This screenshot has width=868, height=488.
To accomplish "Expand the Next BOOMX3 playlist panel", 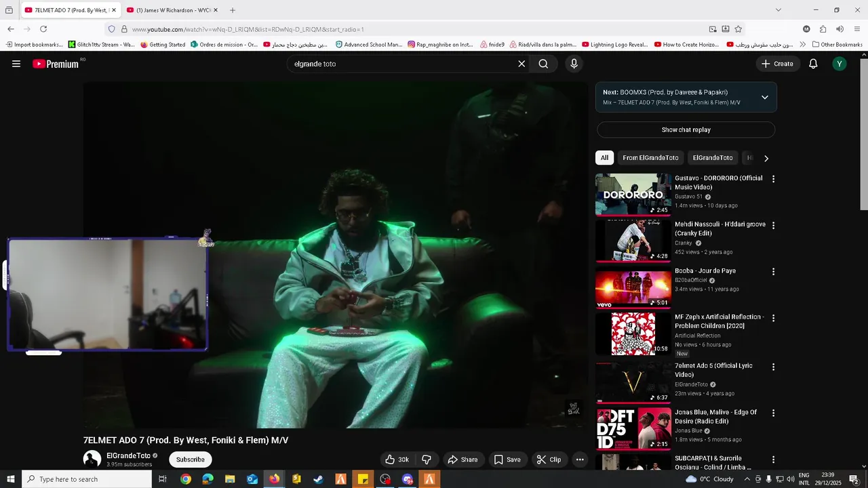I will (x=765, y=97).
